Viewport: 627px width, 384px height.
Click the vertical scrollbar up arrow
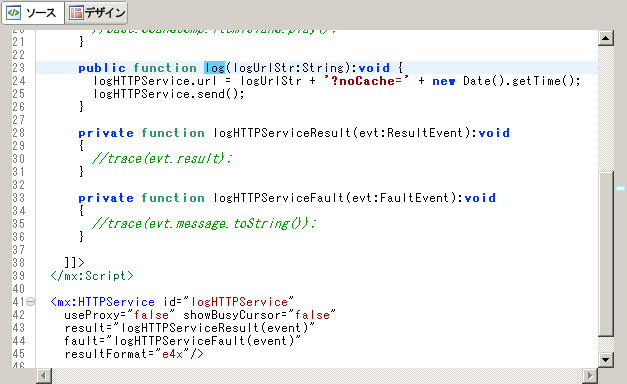pyautogui.click(x=606, y=38)
